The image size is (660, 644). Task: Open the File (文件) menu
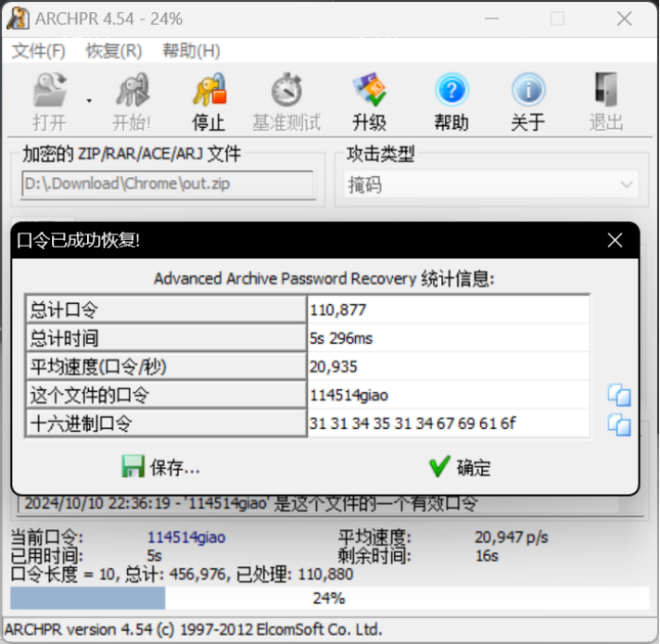[38, 51]
